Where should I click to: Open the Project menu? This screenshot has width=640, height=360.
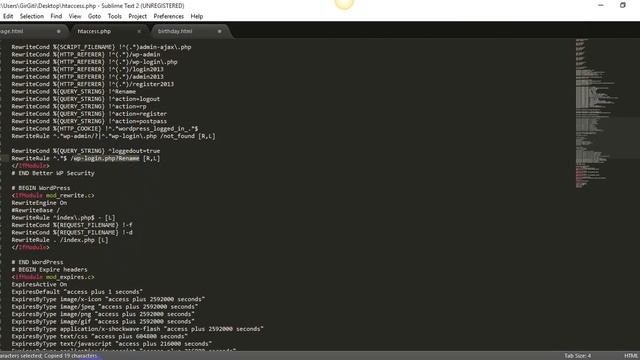138,16
